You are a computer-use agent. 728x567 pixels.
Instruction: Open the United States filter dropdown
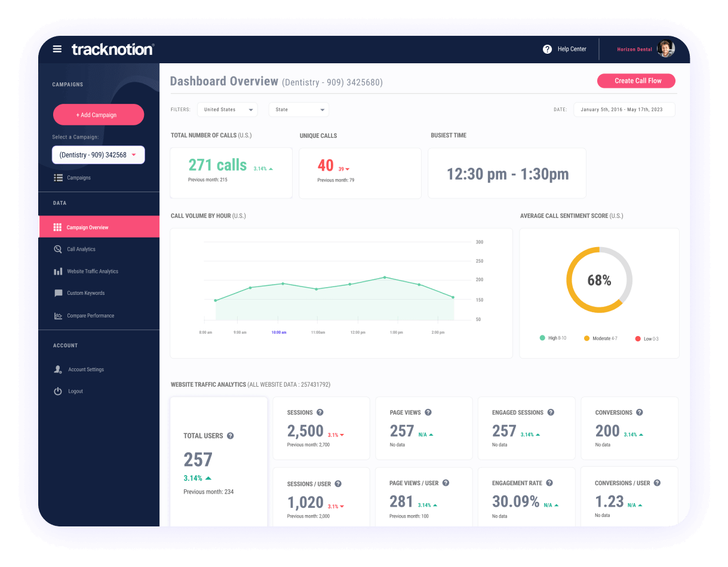227,109
